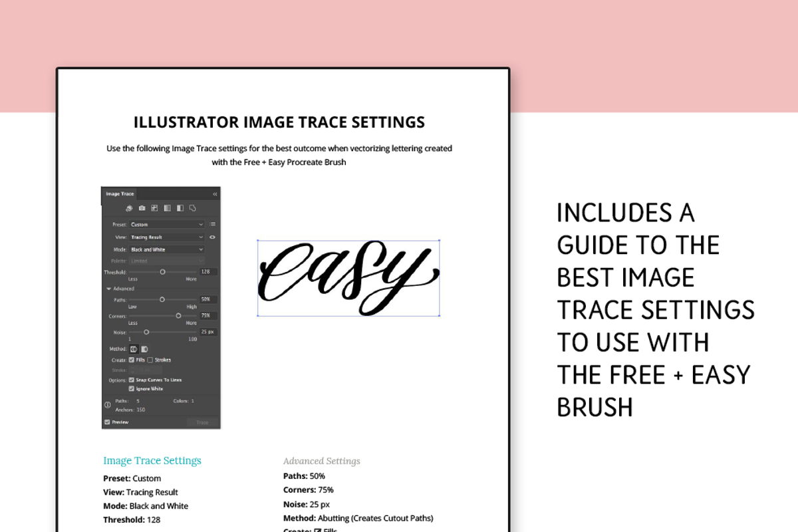Open the Mode dropdown showing Black and White
Viewport: 798px width, 532px height.
tap(167, 249)
